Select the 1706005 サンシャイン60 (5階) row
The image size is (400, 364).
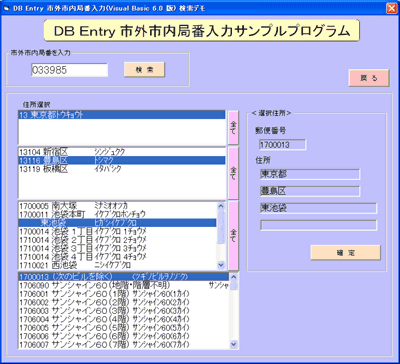coord(124,328)
